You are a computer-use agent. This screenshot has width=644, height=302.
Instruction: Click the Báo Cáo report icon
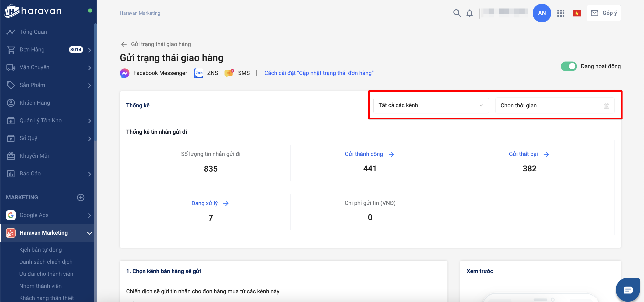click(11, 174)
